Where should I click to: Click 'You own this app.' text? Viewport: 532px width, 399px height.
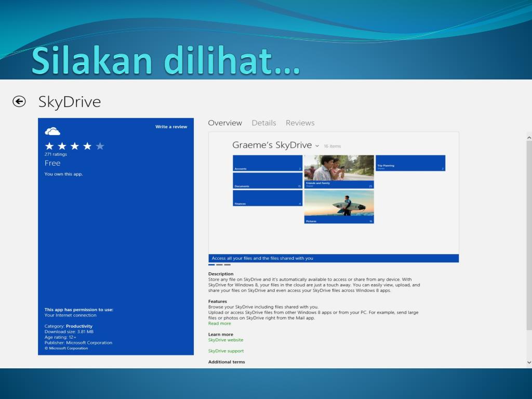click(x=63, y=174)
